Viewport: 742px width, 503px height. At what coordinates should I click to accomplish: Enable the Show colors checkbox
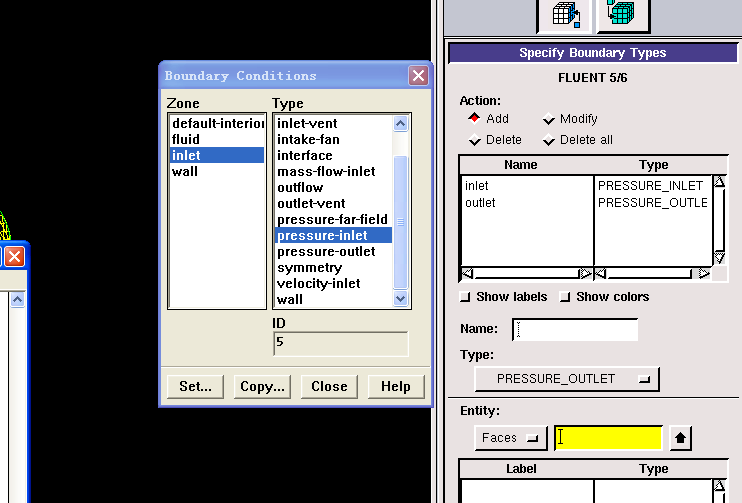pyautogui.click(x=565, y=297)
